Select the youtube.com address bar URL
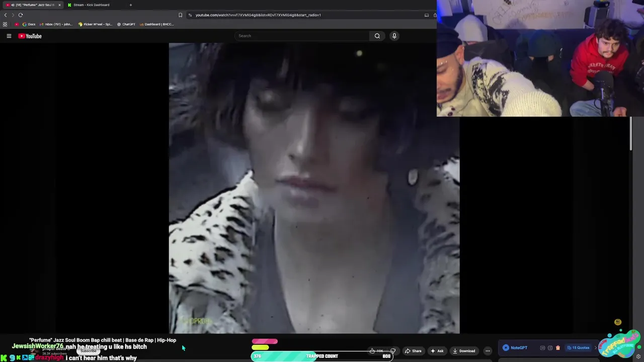The width and height of the screenshot is (644, 362). (x=258, y=15)
